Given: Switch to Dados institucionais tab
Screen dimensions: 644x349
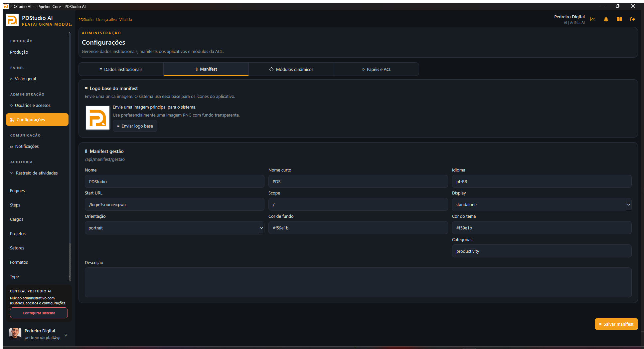Looking at the screenshot, I should click(121, 69).
